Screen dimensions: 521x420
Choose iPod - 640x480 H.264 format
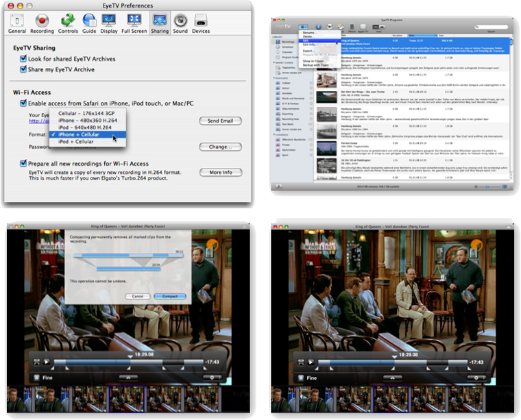(87, 127)
